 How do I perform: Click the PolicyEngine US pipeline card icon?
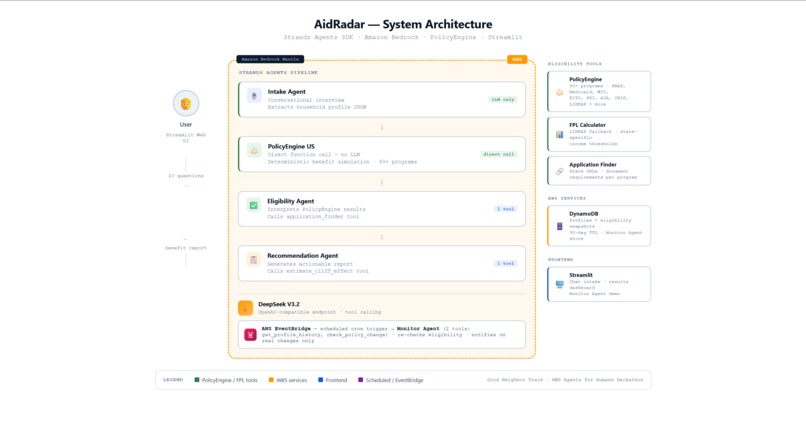(x=254, y=151)
